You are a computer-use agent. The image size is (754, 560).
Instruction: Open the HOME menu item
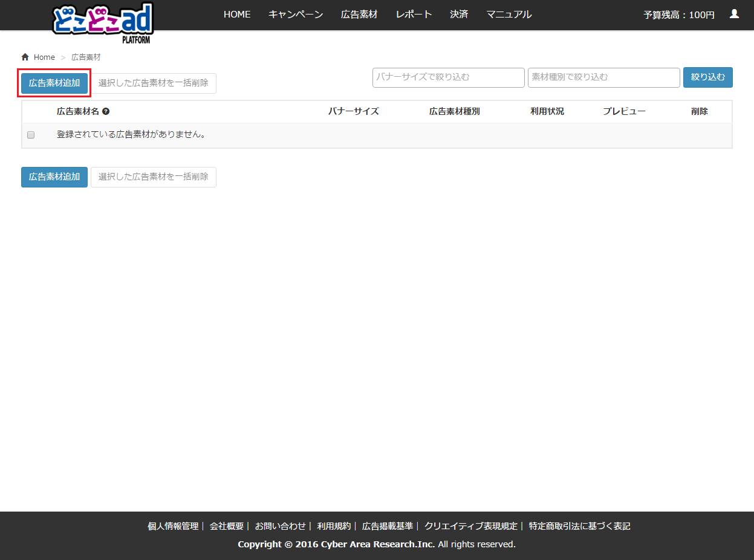237,15
